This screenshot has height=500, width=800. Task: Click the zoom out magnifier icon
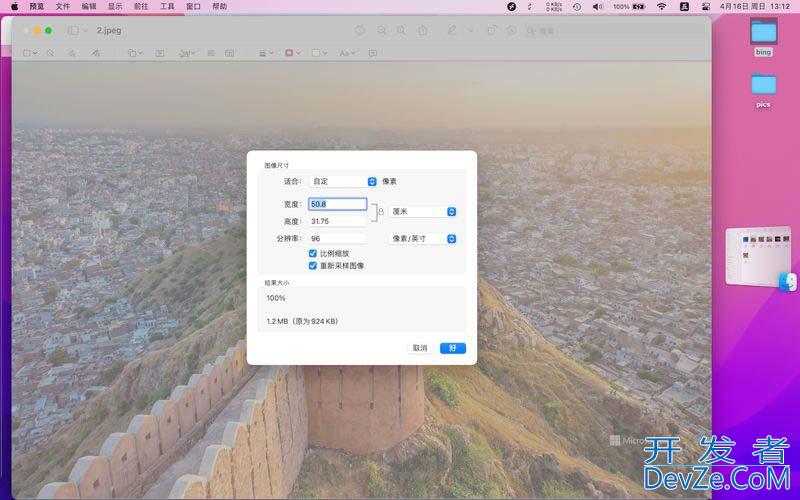click(x=381, y=31)
